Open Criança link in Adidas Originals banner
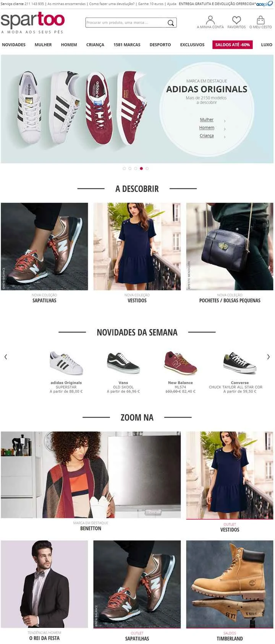The width and height of the screenshot is (275, 644). point(207,136)
